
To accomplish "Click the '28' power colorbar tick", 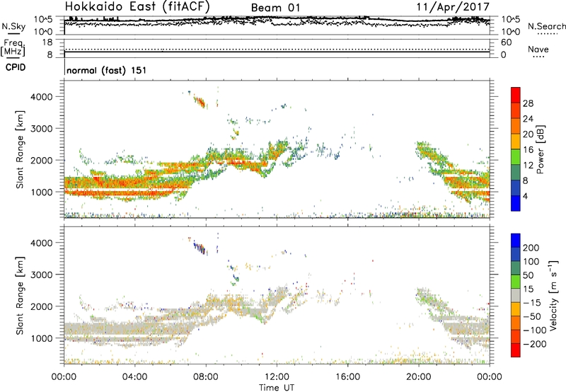I will coord(528,103).
